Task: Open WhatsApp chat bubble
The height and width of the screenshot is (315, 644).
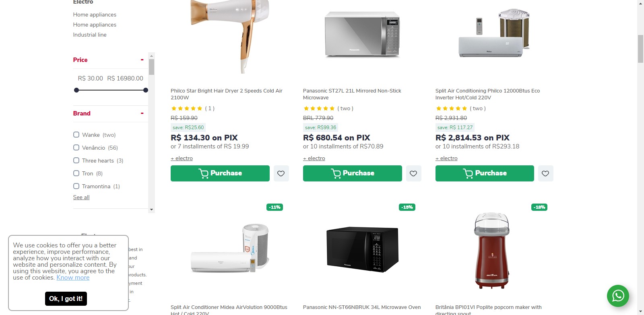Action: point(618,296)
